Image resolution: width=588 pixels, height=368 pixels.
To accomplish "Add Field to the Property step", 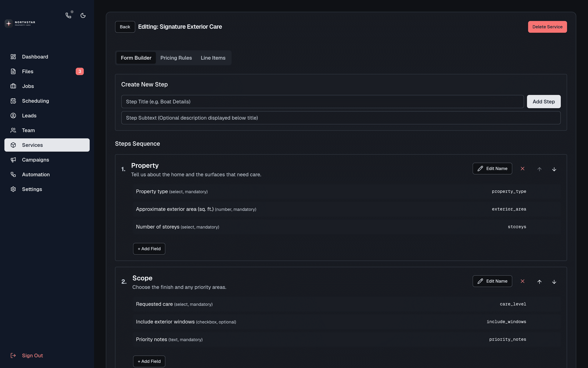I will click(149, 249).
